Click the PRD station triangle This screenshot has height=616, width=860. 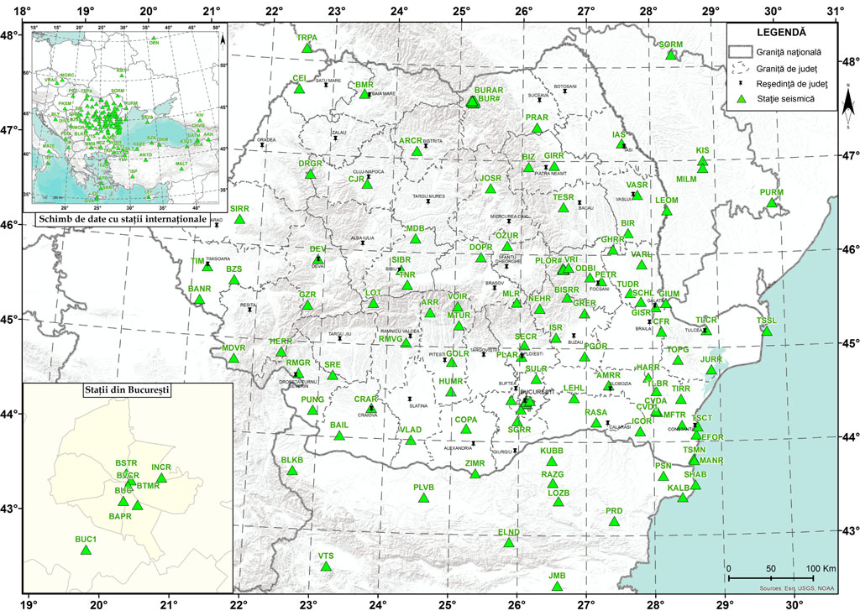tap(614, 522)
